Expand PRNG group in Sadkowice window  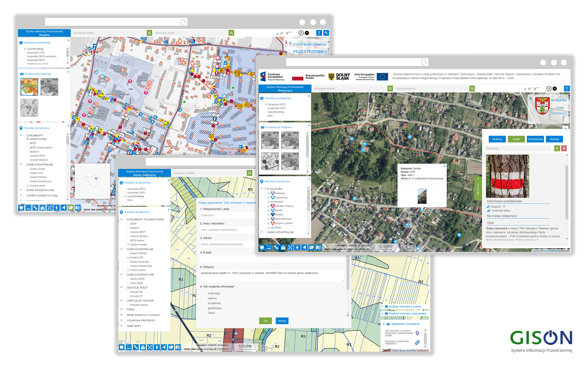[121, 309]
